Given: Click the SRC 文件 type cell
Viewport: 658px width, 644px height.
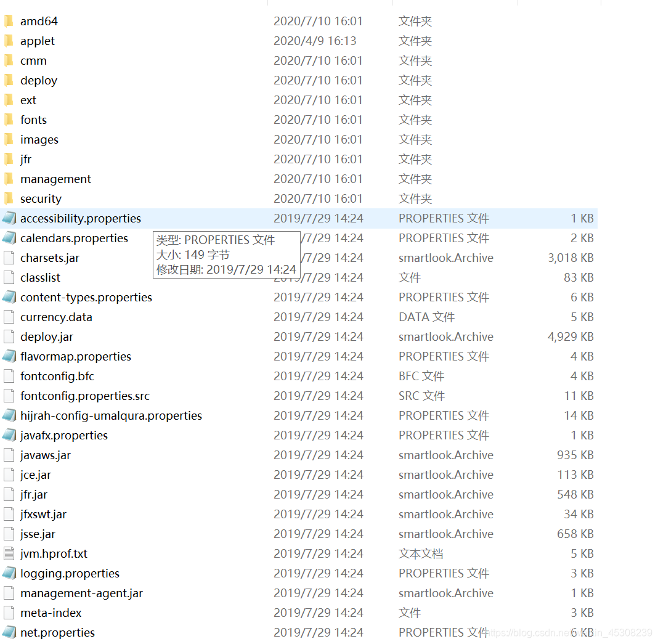Looking at the screenshot, I should (x=422, y=396).
